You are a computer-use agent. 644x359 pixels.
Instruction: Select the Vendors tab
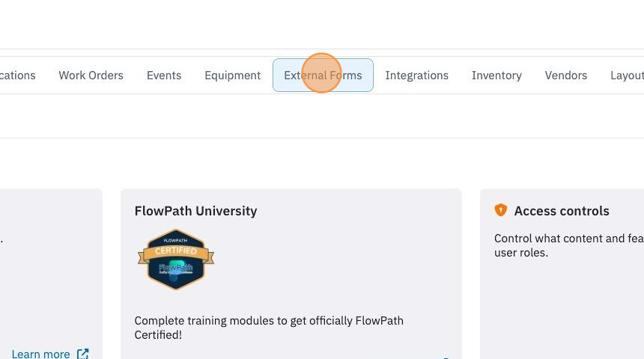click(x=566, y=75)
